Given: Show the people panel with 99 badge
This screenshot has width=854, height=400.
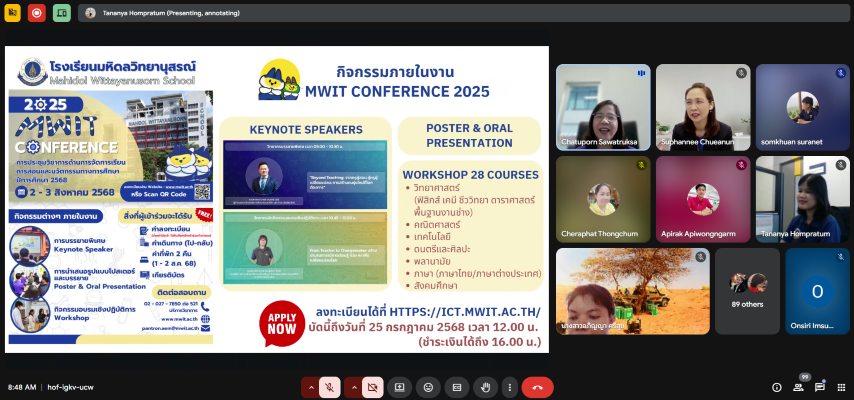Looking at the screenshot, I should click(798, 387).
